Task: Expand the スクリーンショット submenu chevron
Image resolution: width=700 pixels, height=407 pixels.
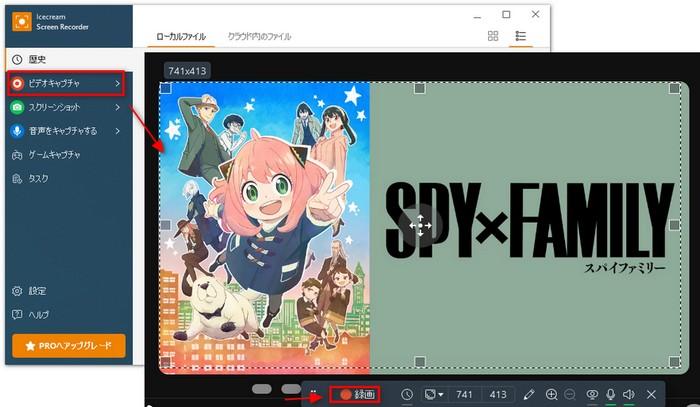Action: 117,107
